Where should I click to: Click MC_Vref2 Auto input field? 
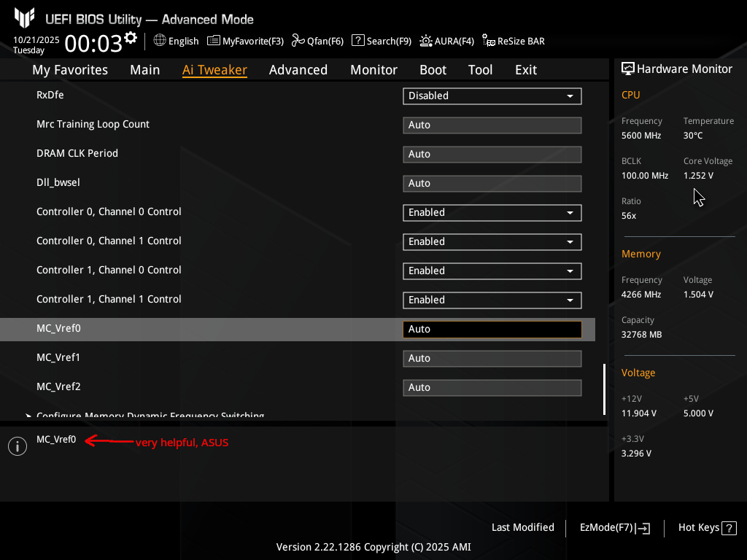492,388
